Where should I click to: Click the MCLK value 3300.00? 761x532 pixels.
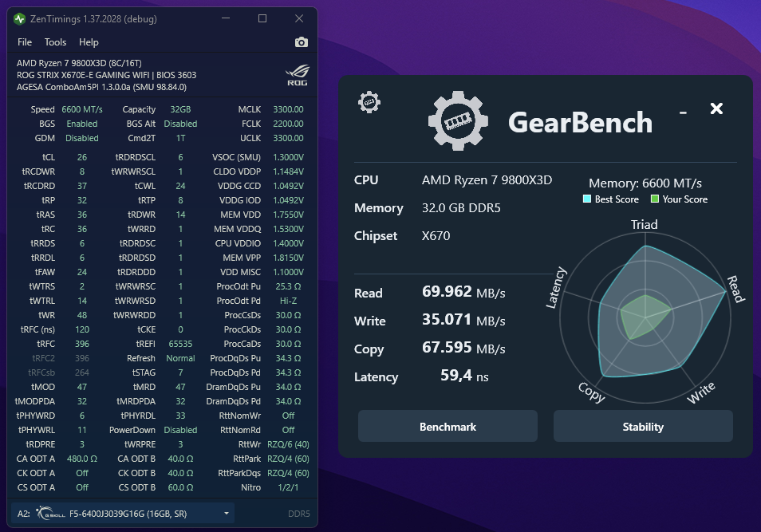[x=288, y=110]
